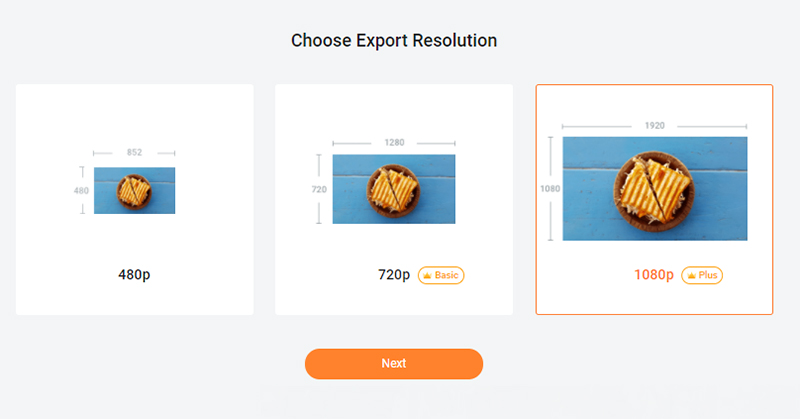Image resolution: width=800 pixels, height=419 pixels.
Task: Click the medium 720p preview image
Action: pos(393,188)
